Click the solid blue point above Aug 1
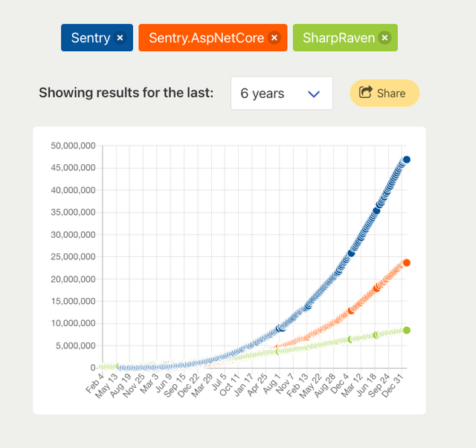This screenshot has width=476, height=448. tap(280, 328)
